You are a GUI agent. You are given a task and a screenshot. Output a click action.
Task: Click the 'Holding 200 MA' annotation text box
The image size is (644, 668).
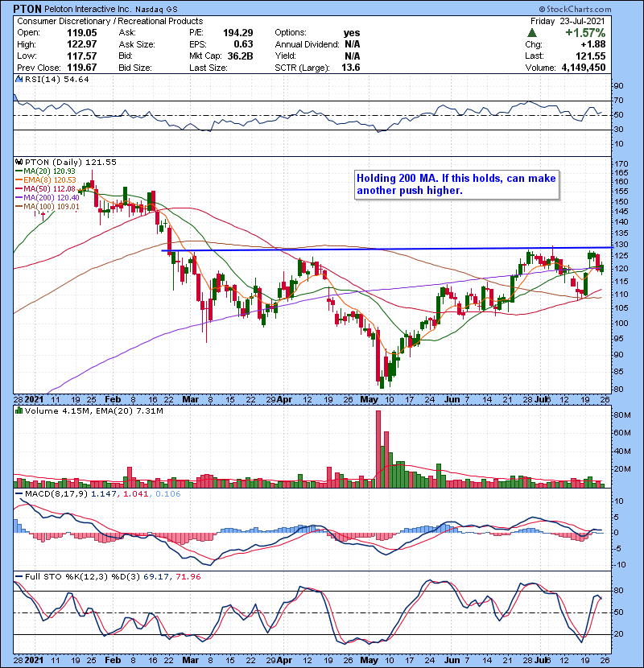tap(456, 184)
